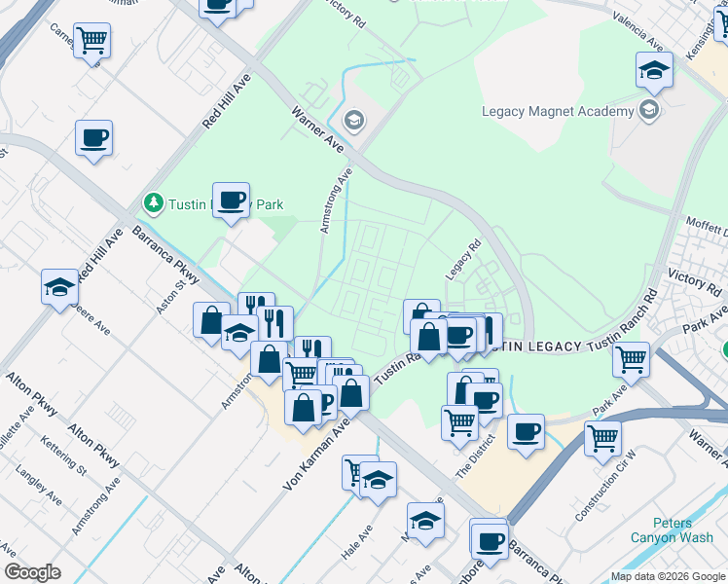Click The District label
728x584 pixels.
click(475, 456)
